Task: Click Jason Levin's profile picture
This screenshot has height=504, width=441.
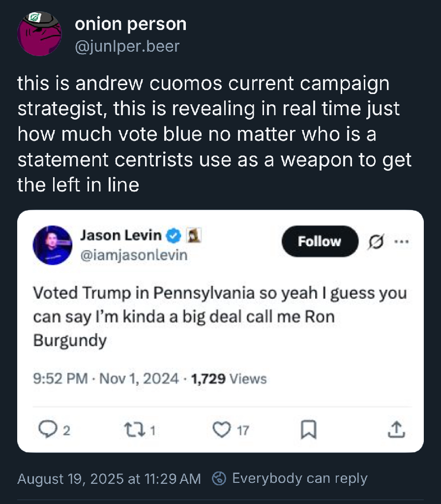Action: point(53,245)
